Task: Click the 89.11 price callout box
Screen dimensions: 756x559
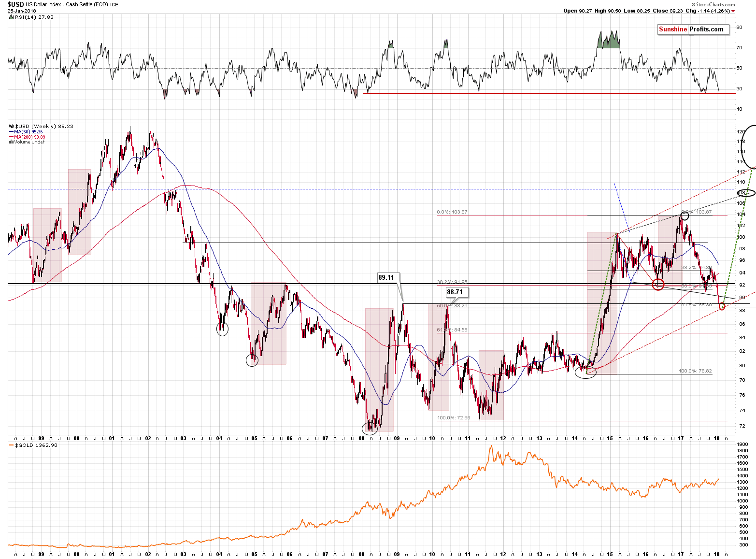Action: 386,277
